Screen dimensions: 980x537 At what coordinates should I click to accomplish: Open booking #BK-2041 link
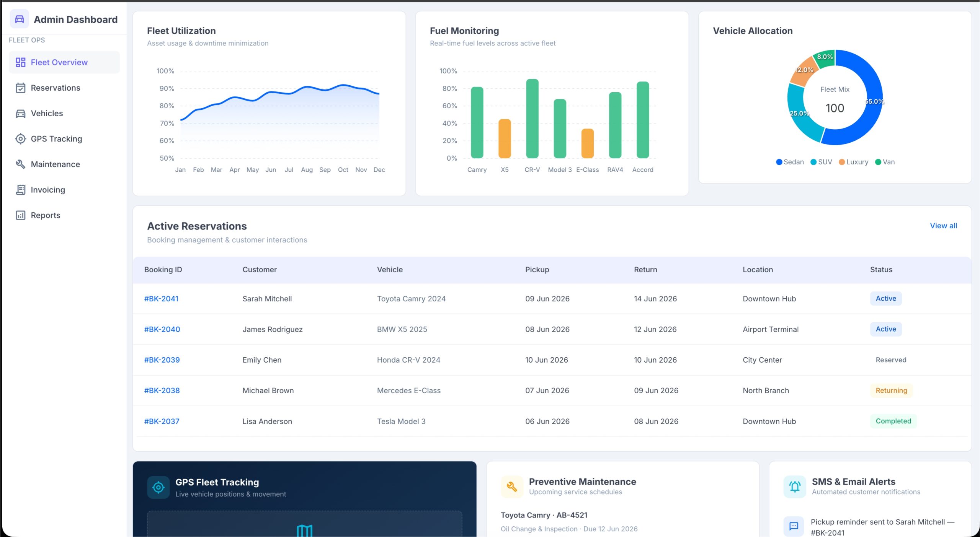161,299
